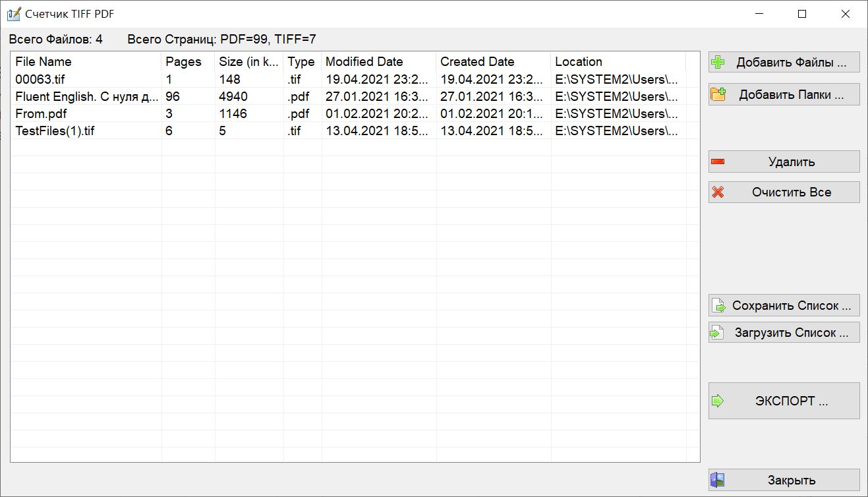
Task: Sort by the Type column header
Action: pos(303,61)
